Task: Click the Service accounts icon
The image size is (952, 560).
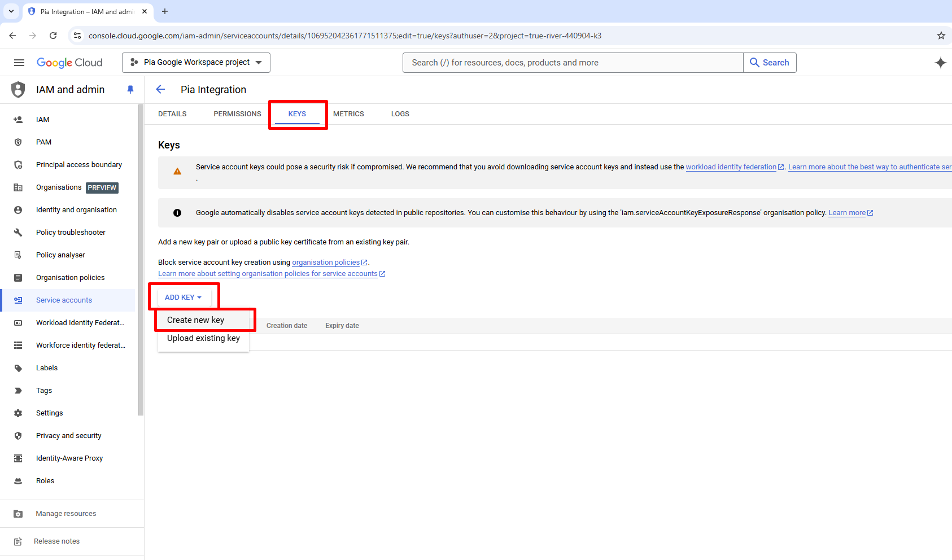Action: tap(18, 300)
